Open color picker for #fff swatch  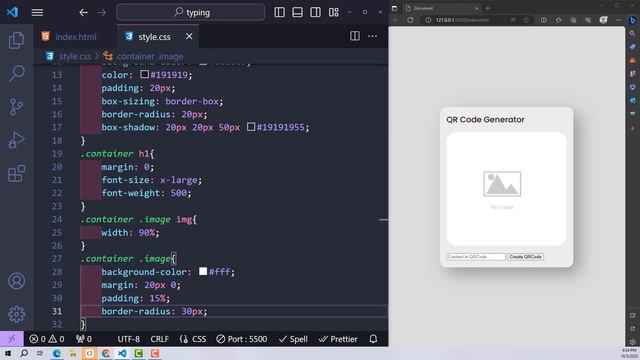click(x=203, y=271)
